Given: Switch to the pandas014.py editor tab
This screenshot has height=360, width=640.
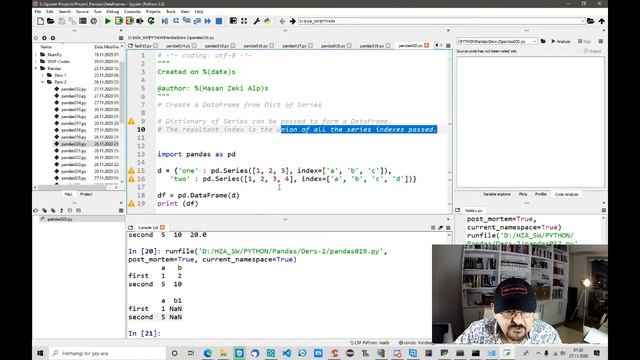Looking at the screenshot, I should pos(178,46).
